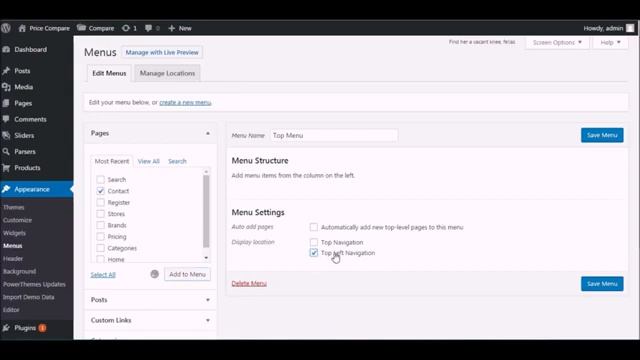Image resolution: width=640 pixels, height=360 pixels.
Task: Click the Select All link
Action: click(103, 275)
